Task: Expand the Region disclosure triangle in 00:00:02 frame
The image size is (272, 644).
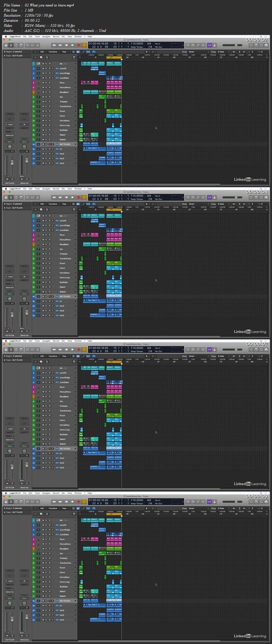Action: pos(4,52)
